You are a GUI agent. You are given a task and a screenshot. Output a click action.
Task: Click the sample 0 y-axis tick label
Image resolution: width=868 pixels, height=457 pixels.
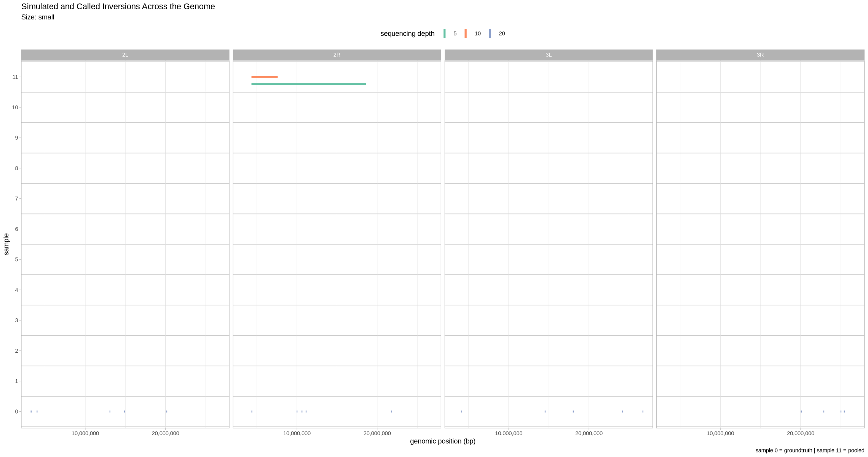16,411
